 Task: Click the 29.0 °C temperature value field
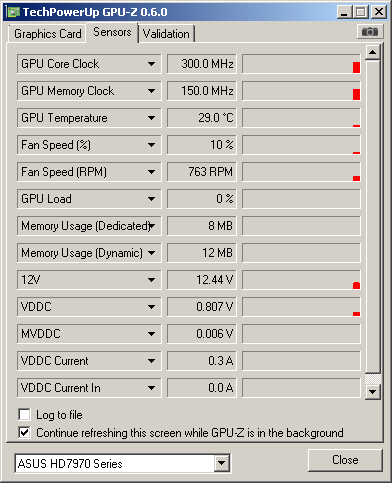pyautogui.click(x=202, y=118)
